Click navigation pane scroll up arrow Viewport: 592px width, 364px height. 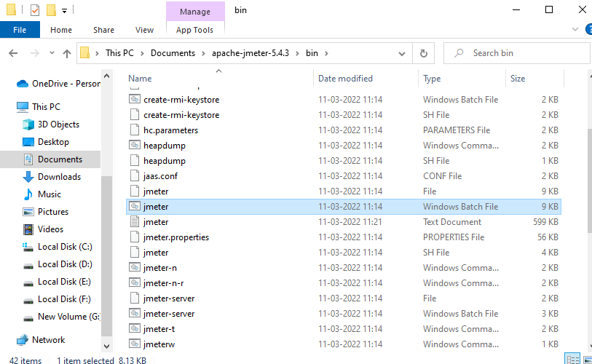106,76
